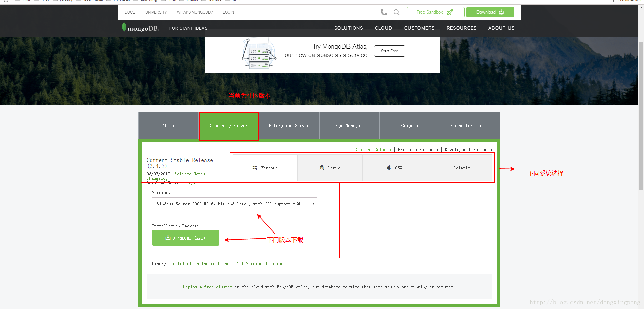
Task: Choose the Windows platform tab
Action: coord(265,168)
